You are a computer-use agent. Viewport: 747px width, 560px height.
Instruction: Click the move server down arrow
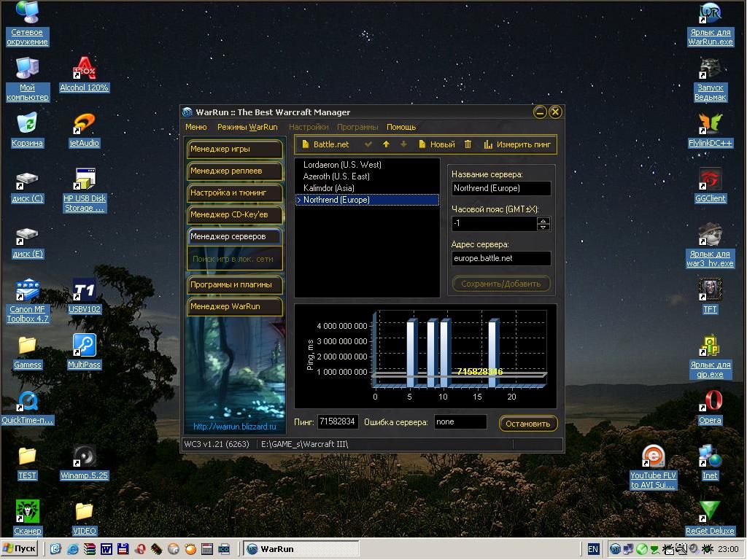(403, 144)
